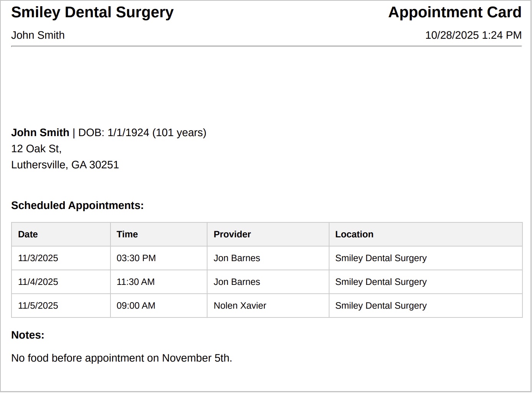Click the Smiley Dental Surgery title heading

92,12
